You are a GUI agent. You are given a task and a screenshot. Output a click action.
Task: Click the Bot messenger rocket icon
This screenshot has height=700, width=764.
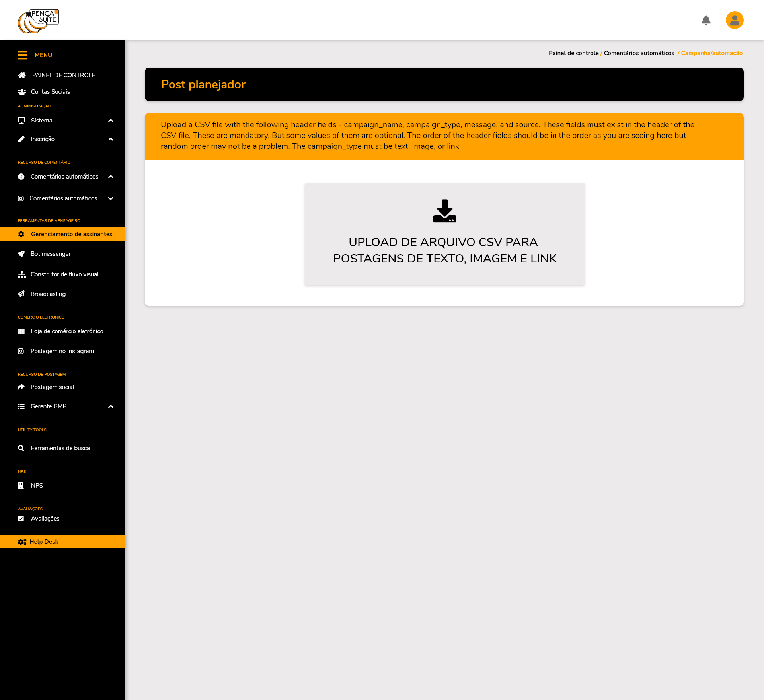tap(21, 254)
